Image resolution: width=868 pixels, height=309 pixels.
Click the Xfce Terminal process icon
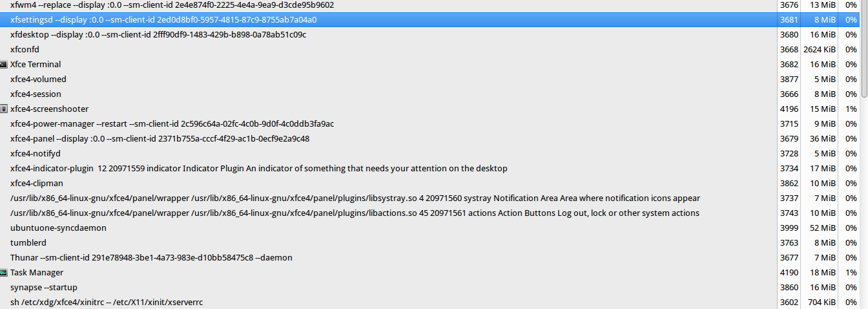click(4, 65)
